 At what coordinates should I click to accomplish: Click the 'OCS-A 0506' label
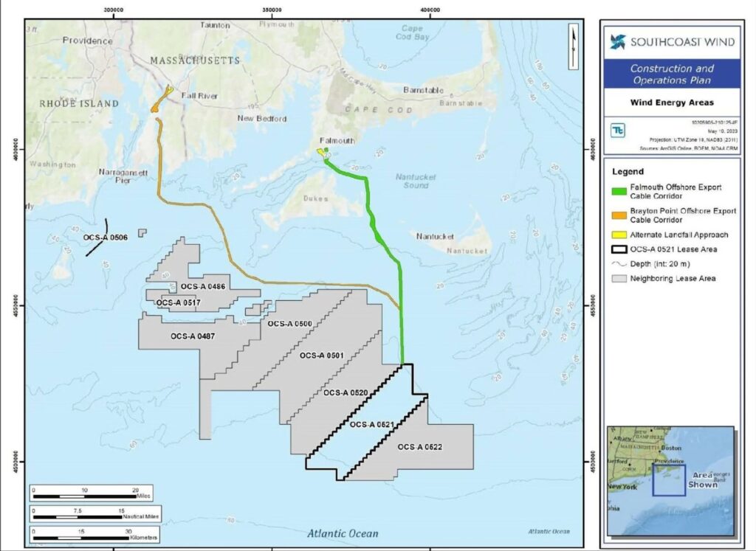pyautogui.click(x=105, y=238)
